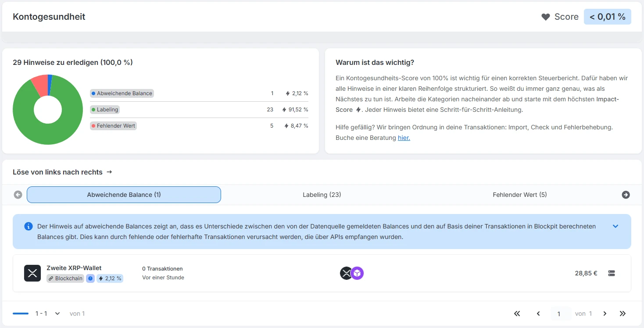
Task: Select the Abweichende Balance (1) tab
Action: (x=124, y=195)
